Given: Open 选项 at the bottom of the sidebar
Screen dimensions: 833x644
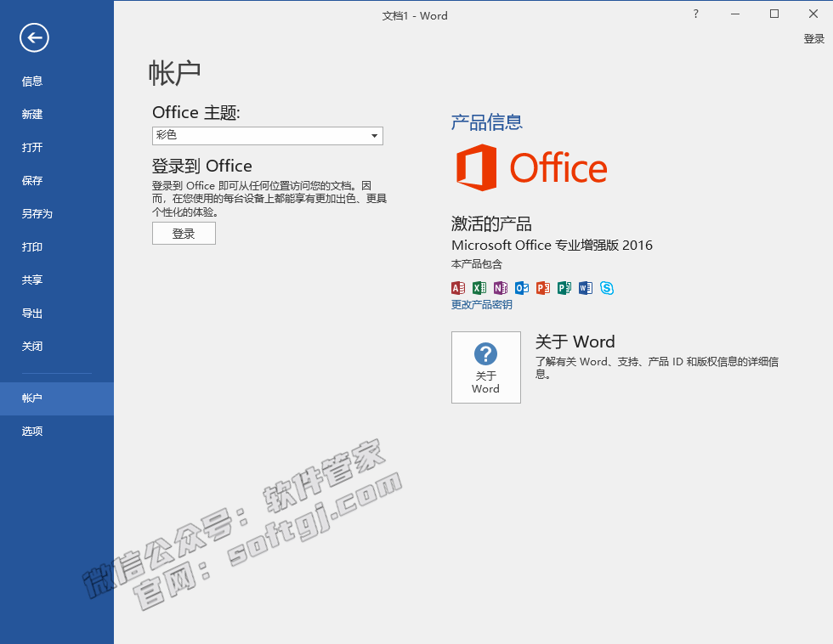Looking at the screenshot, I should [31, 431].
